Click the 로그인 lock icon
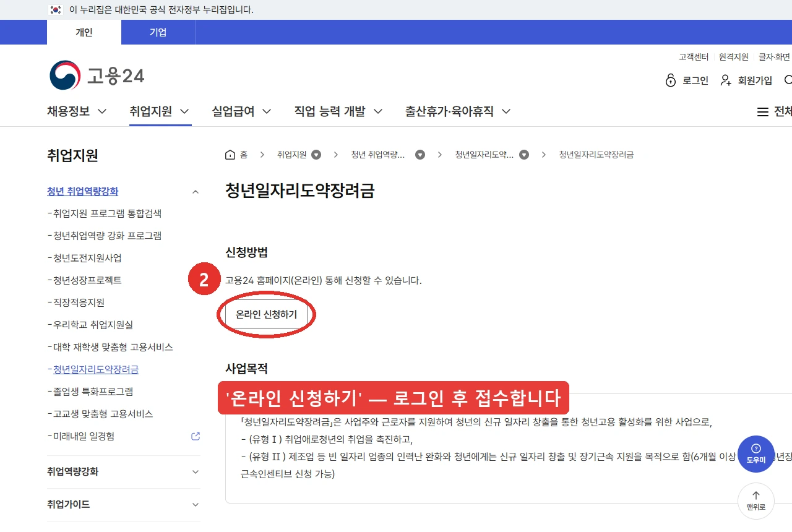 (671, 80)
